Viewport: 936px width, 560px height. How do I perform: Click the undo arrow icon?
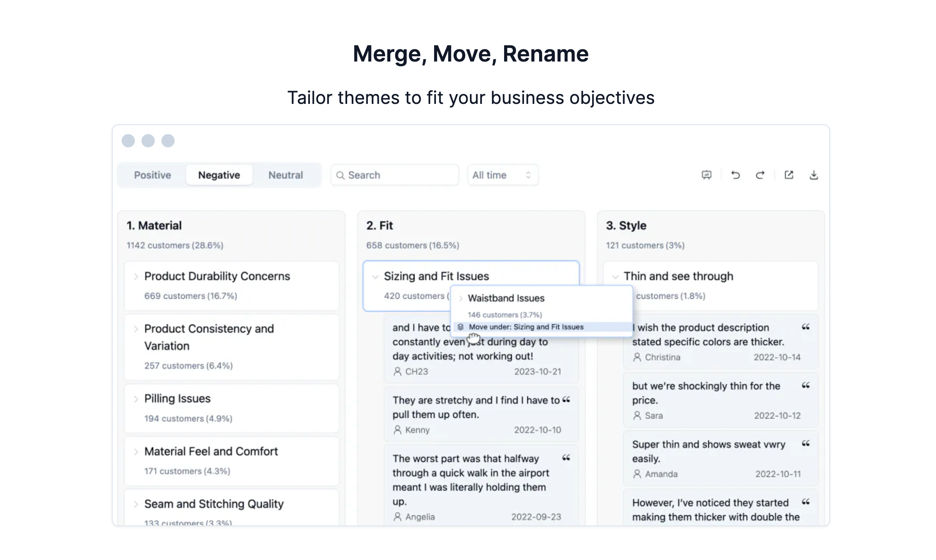coord(735,175)
